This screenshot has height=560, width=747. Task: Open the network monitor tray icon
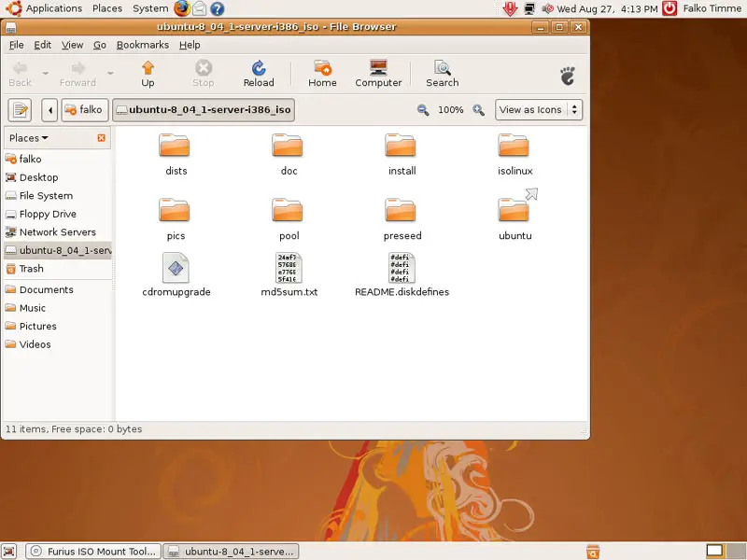[529, 8]
